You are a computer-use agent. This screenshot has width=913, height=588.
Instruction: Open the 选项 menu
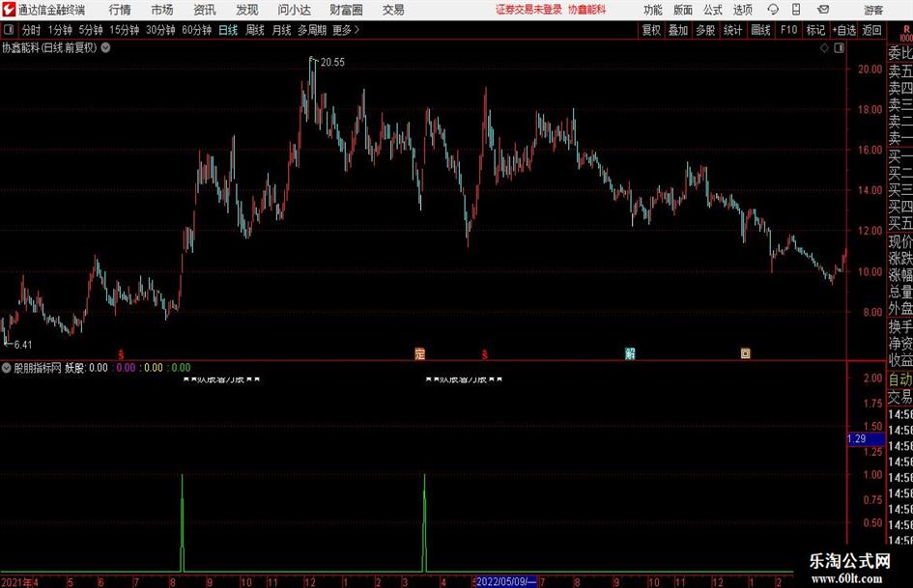pyautogui.click(x=742, y=10)
